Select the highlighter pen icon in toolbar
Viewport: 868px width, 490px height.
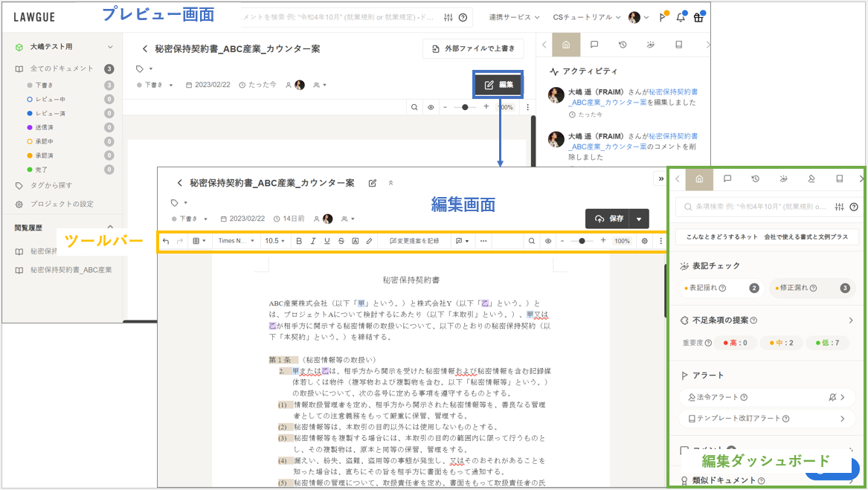(x=370, y=241)
